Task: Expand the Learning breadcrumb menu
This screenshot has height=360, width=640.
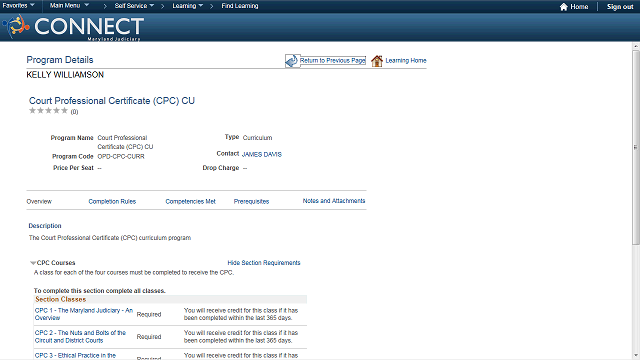Action: coord(187,6)
